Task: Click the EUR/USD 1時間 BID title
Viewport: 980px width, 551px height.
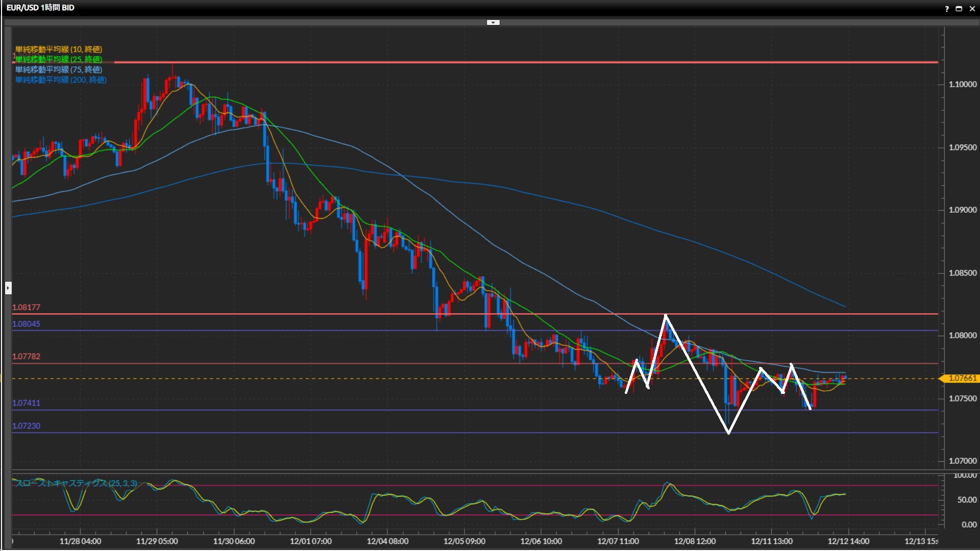Action: tap(40, 8)
